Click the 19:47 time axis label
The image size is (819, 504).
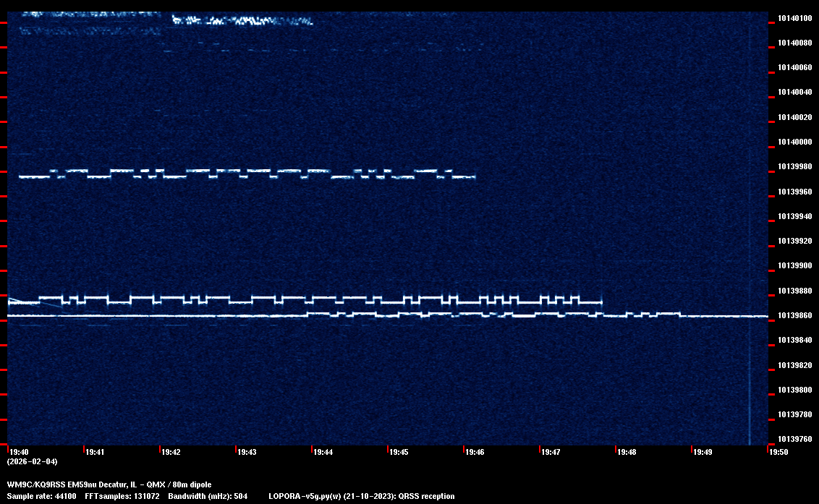551,452
